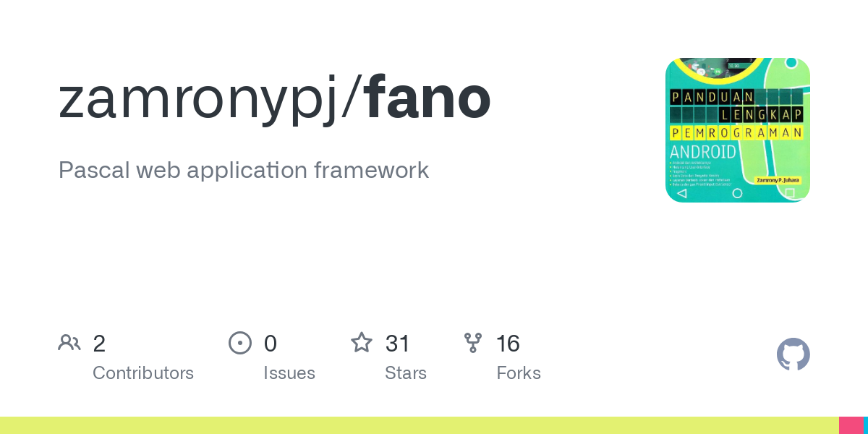Image resolution: width=868 pixels, height=434 pixels.
Task: Click the 31 stars count
Action: pos(398,343)
